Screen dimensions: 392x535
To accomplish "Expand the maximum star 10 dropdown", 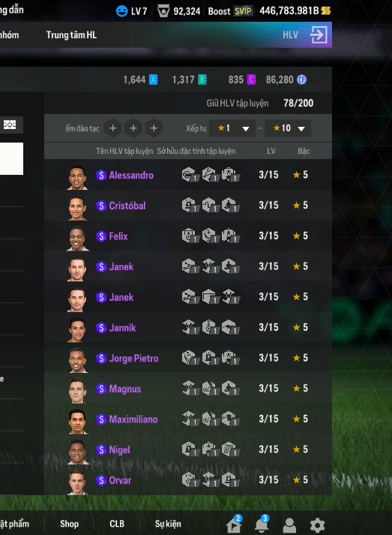I will pos(288,128).
